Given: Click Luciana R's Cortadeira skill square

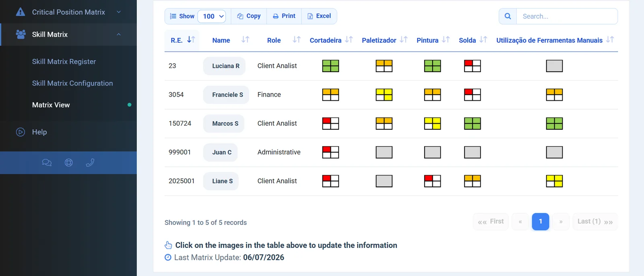Looking at the screenshot, I should (x=330, y=66).
